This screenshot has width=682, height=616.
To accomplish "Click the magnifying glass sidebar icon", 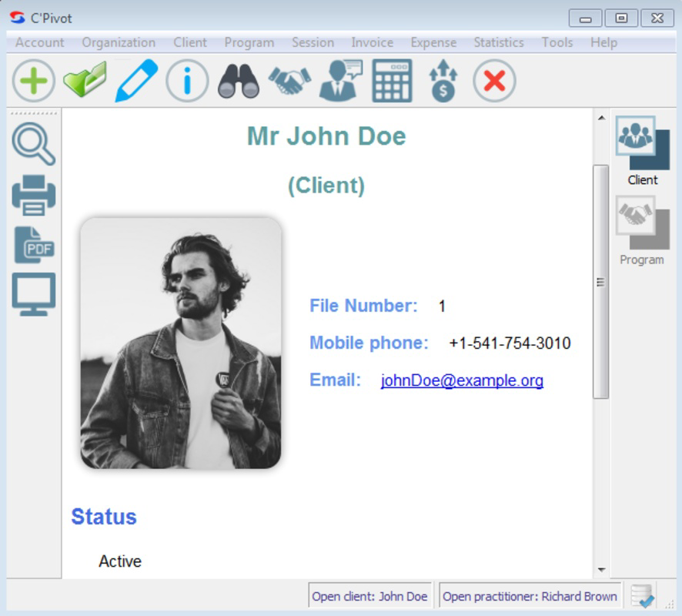I will (34, 144).
